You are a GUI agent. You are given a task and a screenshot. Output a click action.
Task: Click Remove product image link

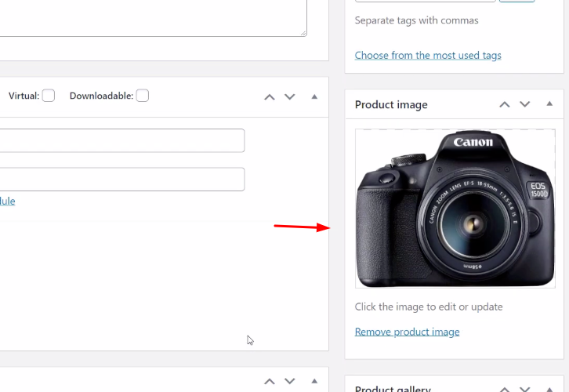[x=407, y=332]
